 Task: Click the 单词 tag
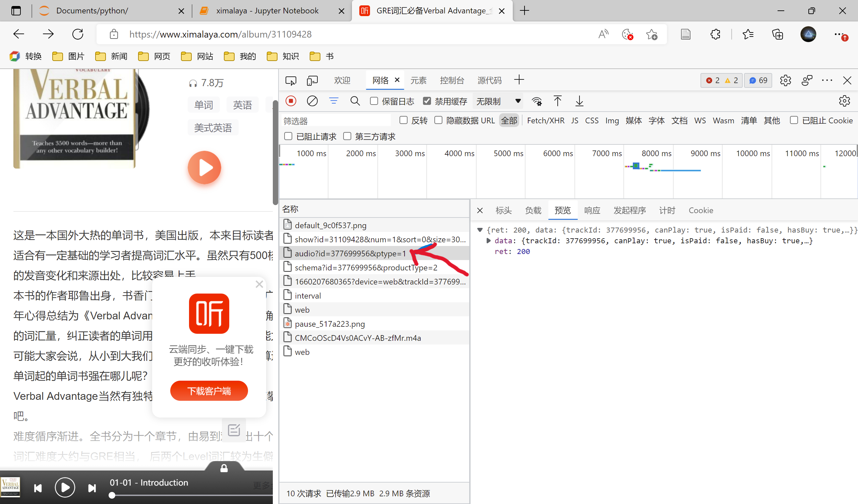tap(203, 105)
